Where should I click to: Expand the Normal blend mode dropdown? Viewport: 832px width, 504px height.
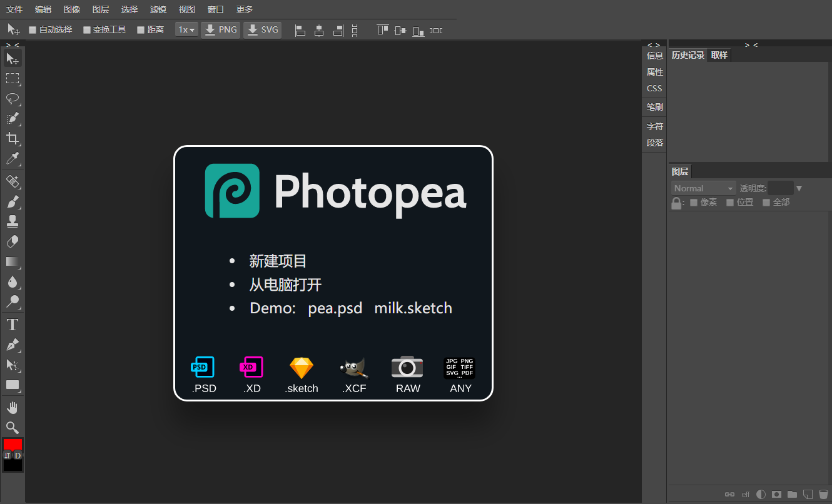704,188
